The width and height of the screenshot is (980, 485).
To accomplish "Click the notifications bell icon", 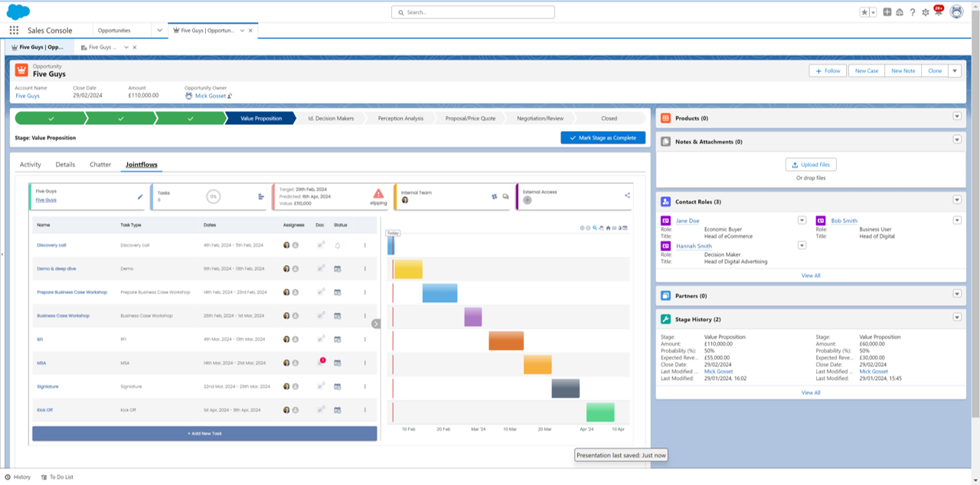I will pos(938,12).
